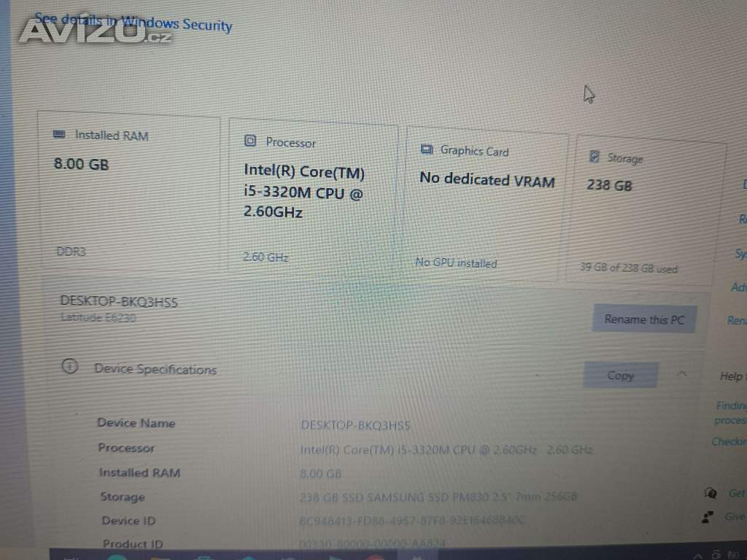Copy the device specifications
The image size is (747, 560).
[x=621, y=376]
